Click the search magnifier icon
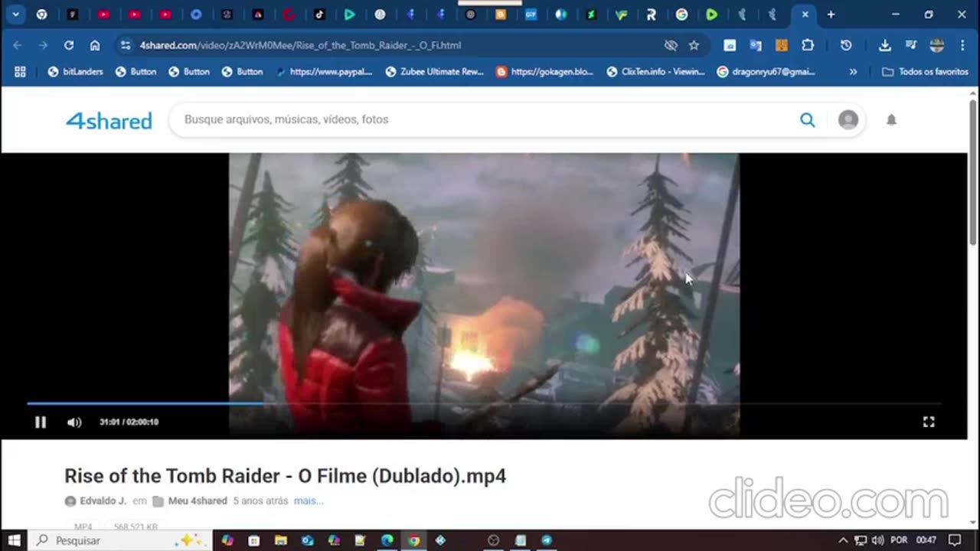980x551 pixels. [x=807, y=119]
